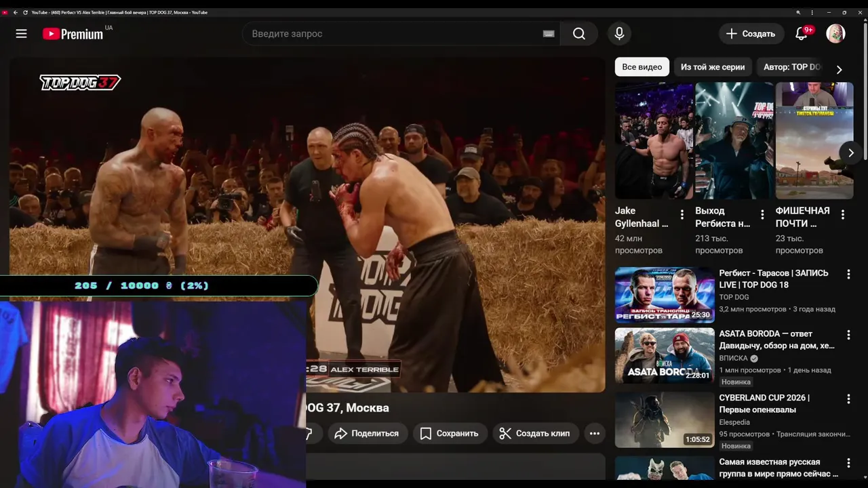The width and height of the screenshot is (868, 488).
Task: Open Выход Регбиста short thumbnail
Action: (734, 141)
